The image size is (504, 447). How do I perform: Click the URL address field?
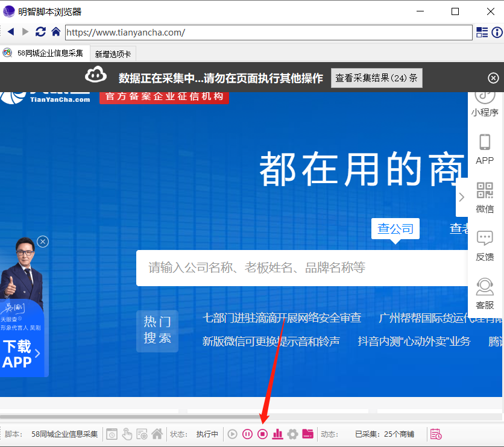269,33
